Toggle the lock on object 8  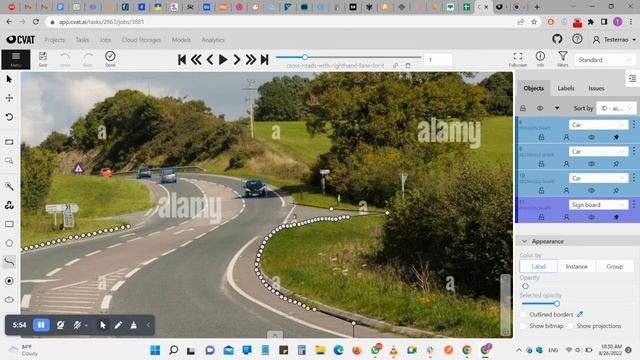tap(541, 138)
